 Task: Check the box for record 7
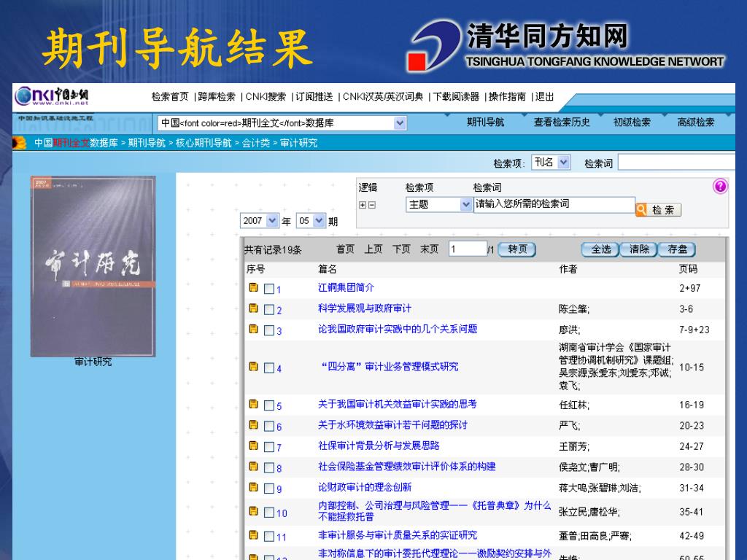269,447
